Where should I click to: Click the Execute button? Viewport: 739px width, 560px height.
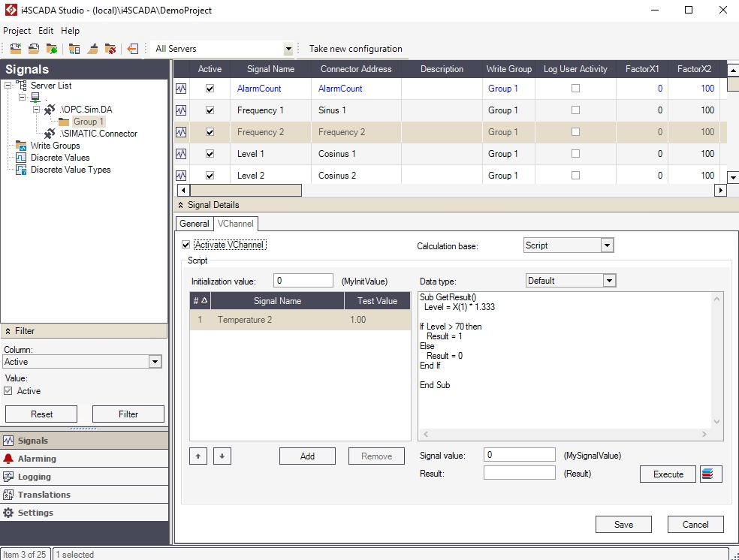668,474
